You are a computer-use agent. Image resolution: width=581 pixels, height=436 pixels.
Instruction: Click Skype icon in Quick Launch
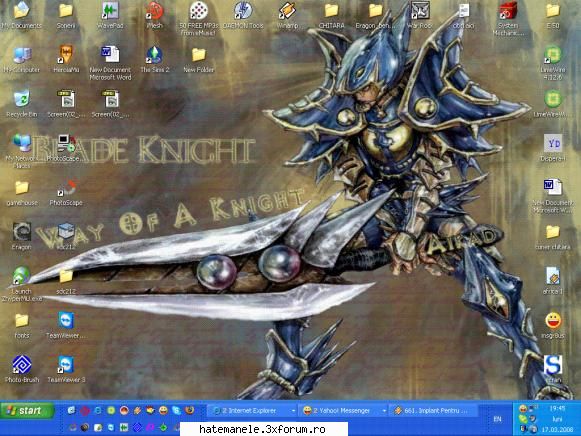pos(176,410)
